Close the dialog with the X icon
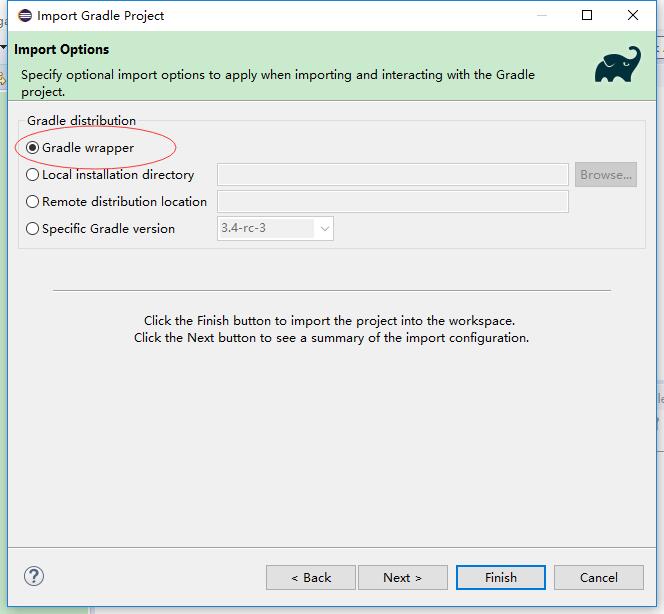Viewport: 664px width, 614px height. [633, 15]
